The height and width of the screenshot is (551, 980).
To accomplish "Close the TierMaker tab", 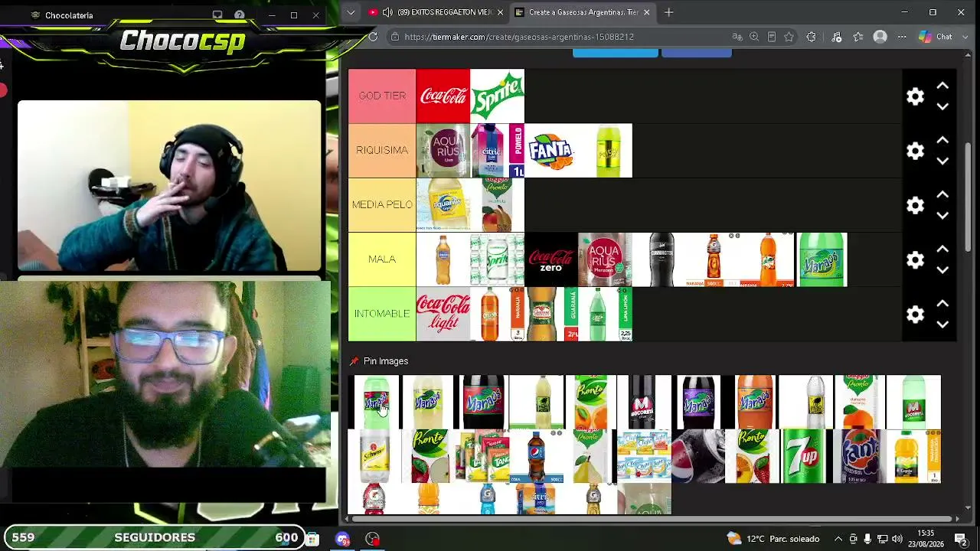I will (646, 12).
